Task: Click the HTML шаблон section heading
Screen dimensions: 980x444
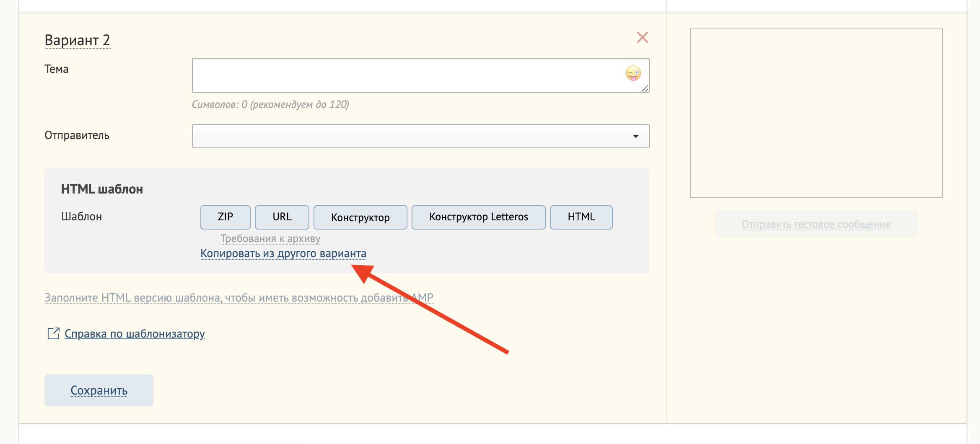Action: pyautogui.click(x=102, y=189)
